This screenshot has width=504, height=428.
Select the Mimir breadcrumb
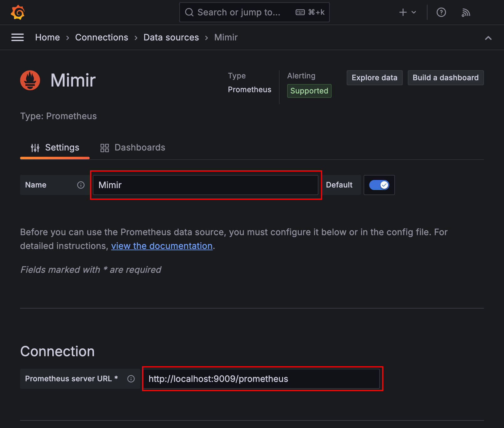tap(226, 37)
